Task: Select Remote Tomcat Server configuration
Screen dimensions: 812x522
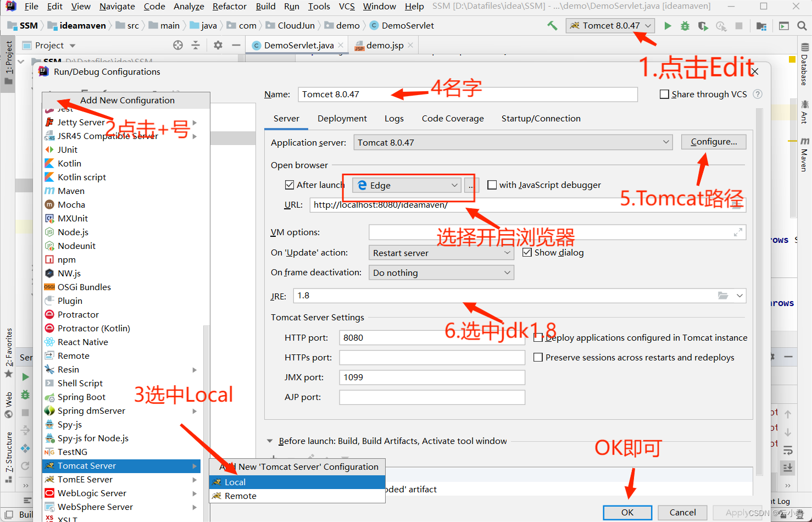Action: pos(297,496)
